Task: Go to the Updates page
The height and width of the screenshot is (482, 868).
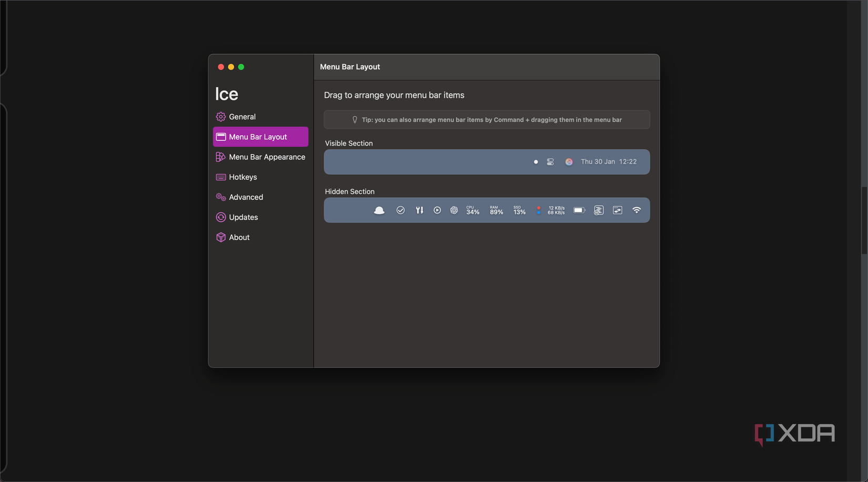Action: (x=243, y=217)
